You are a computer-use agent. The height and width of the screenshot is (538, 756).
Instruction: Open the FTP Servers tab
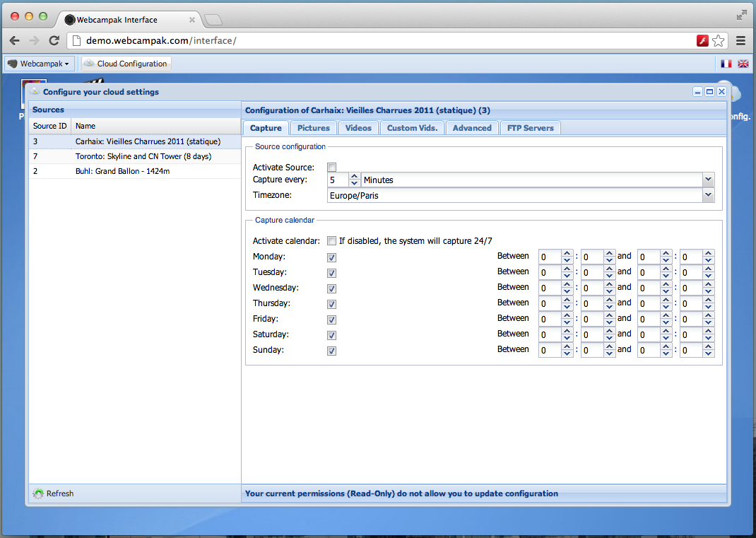click(531, 128)
